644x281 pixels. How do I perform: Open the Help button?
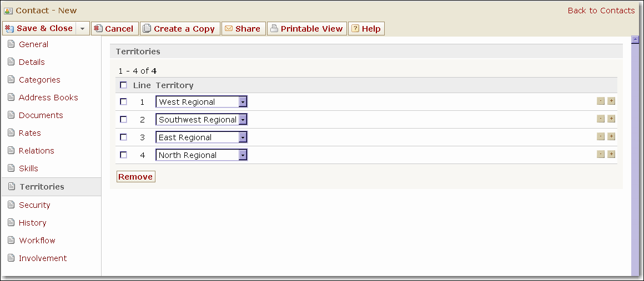click(x=366, y=29)
